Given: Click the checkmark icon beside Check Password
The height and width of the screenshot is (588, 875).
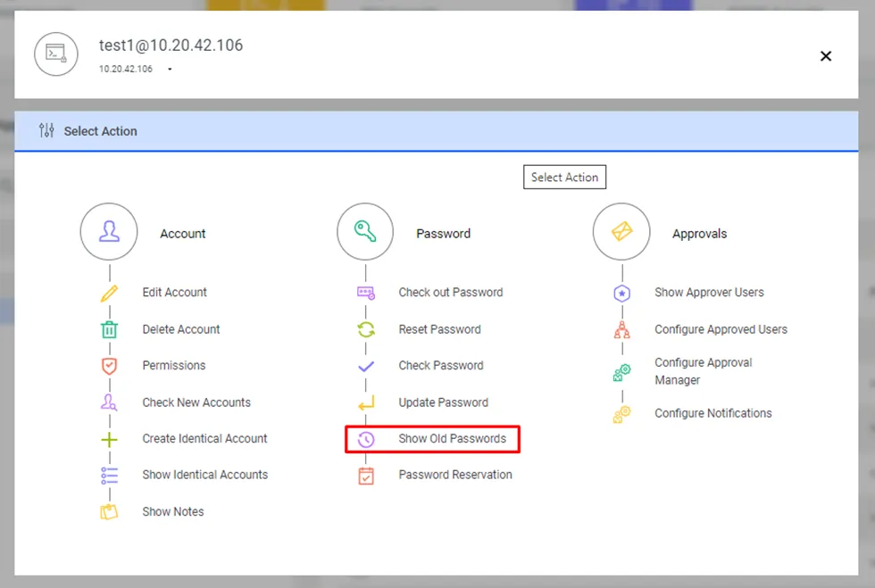Looking at the screenshot, I should (x=366, y=367).
